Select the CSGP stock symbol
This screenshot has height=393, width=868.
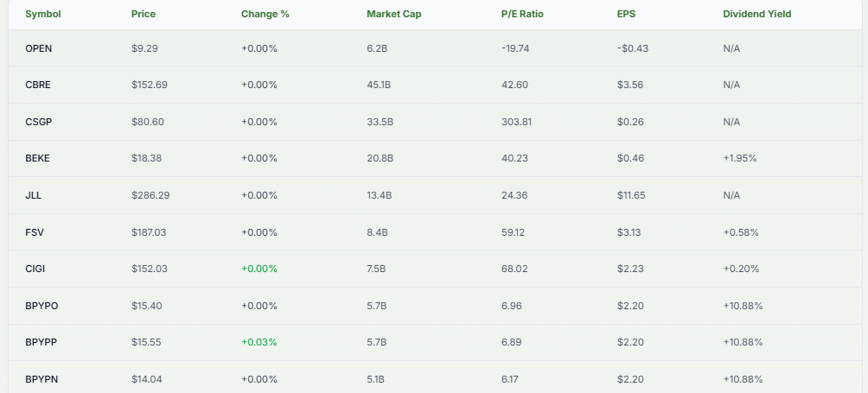tap(39, 122)
